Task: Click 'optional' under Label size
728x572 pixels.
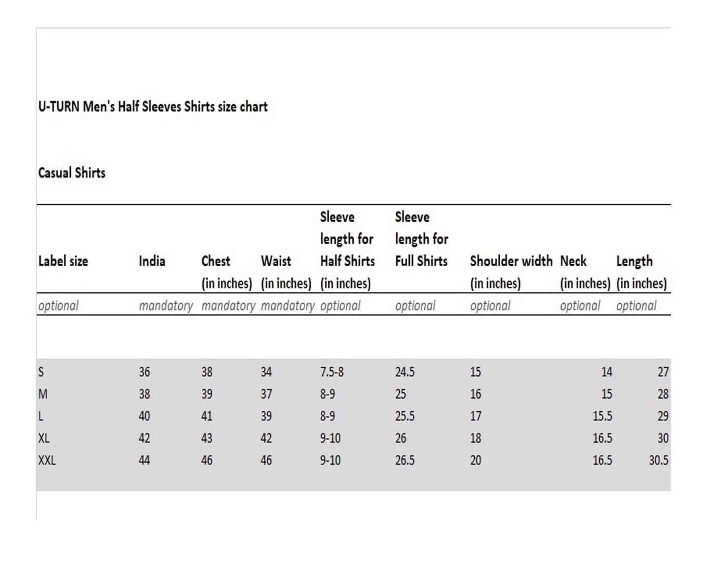Action: (58, 306)
